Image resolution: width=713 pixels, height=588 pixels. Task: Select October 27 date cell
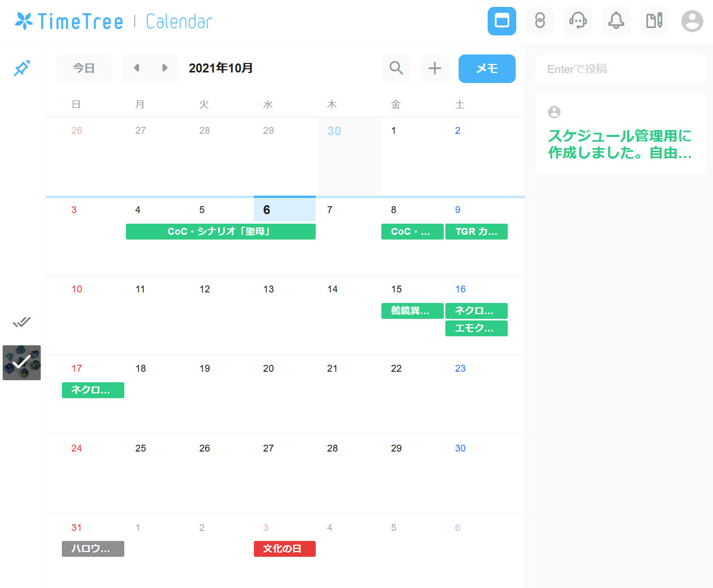point(285,474)
